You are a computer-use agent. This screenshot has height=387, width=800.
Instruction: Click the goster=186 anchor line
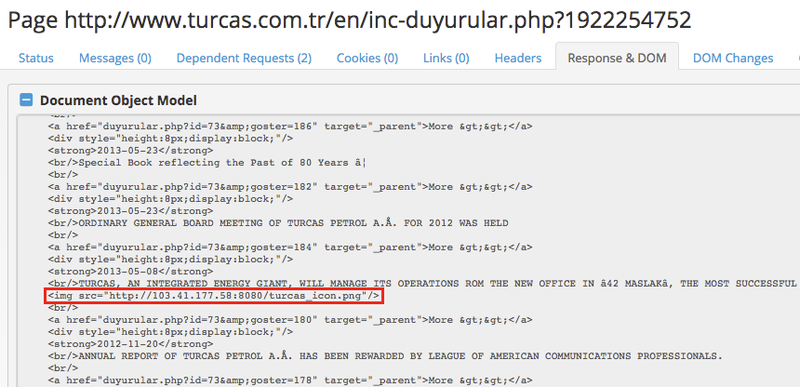[290, 126]
